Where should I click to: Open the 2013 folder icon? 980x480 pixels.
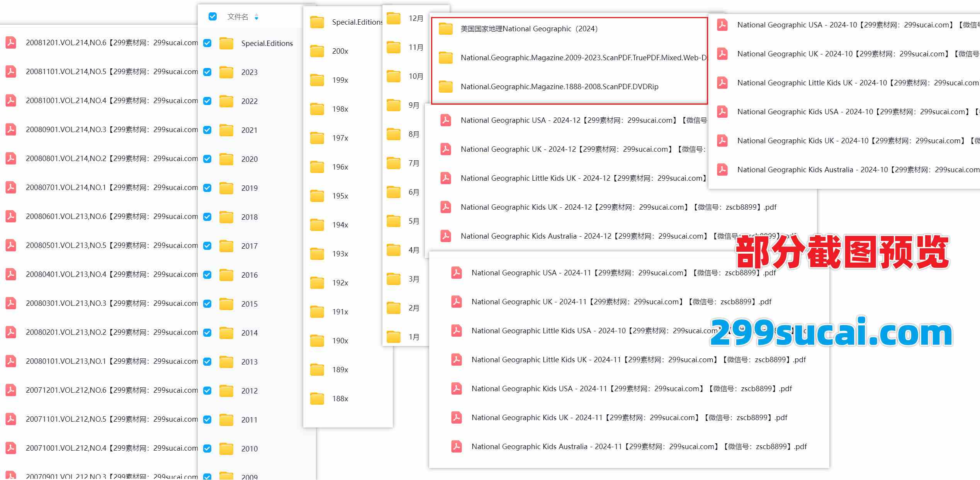(x=226, y=361)
